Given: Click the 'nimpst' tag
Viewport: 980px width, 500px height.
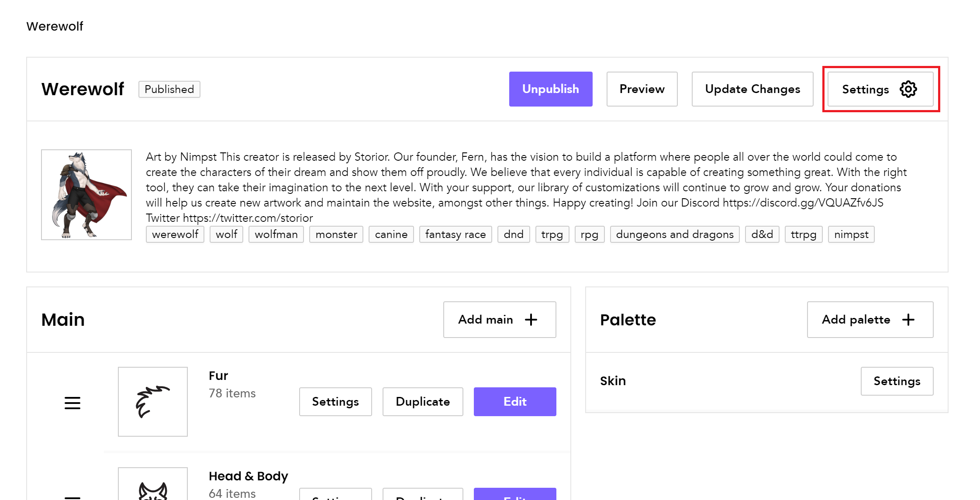Looking at the screenshot, I should click(x=851, y=234).
